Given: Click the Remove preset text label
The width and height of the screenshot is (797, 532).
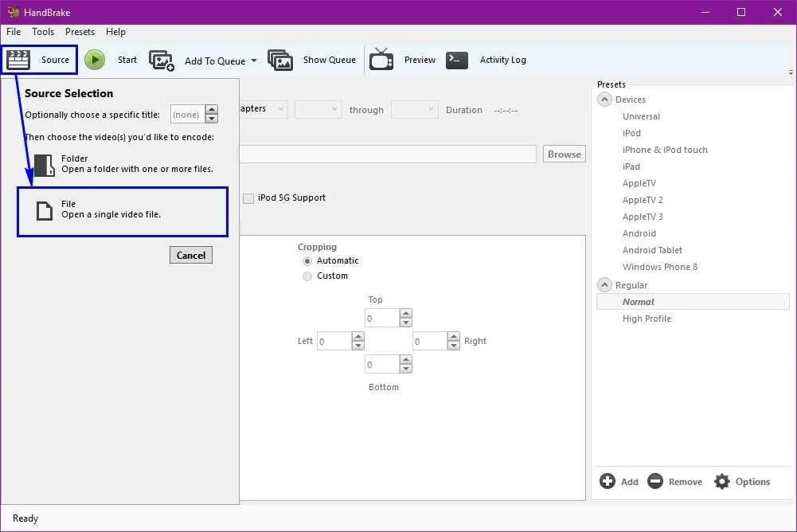Looking at the screenshot, I should [686, 482].
